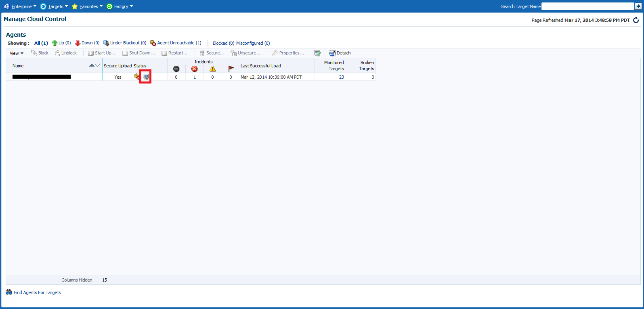
Task: Click the search go arrow button
Action: [x=638, y=6]
